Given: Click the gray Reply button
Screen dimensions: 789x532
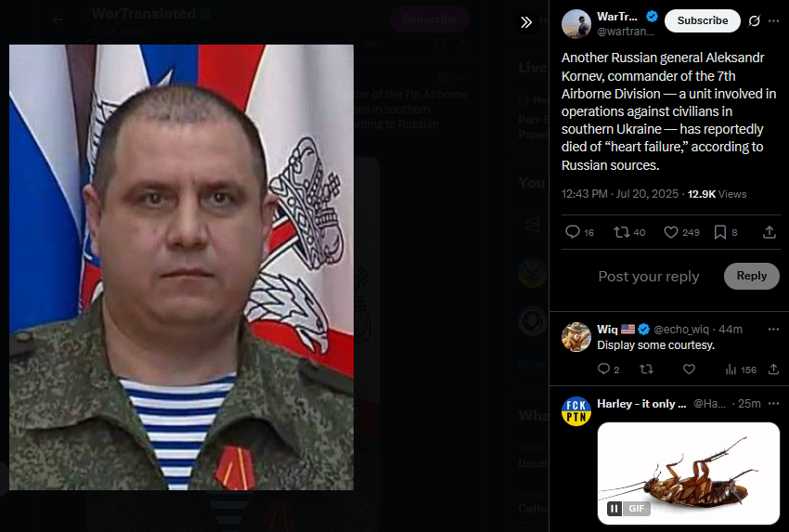Looking at the screenshot, I should tap(751, 276).
